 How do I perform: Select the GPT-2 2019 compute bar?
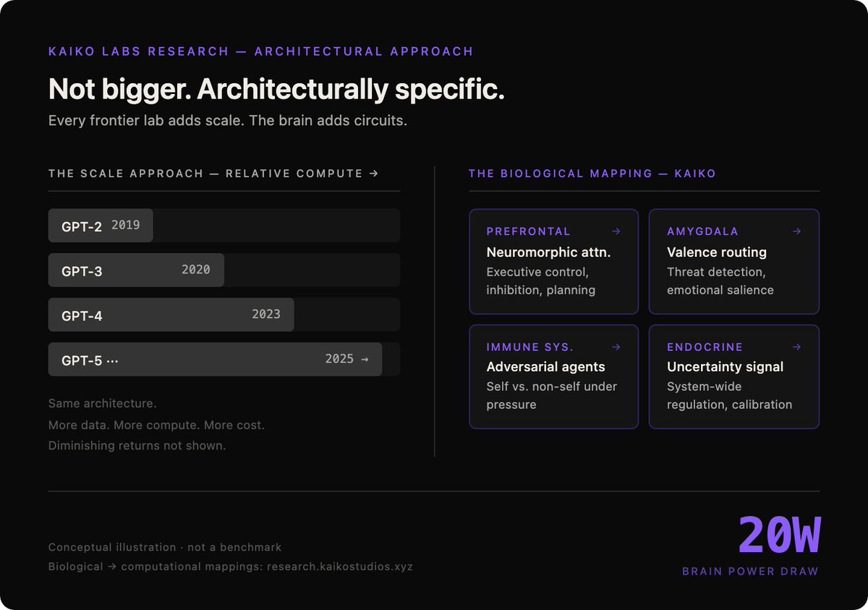(x=101, y=225)
